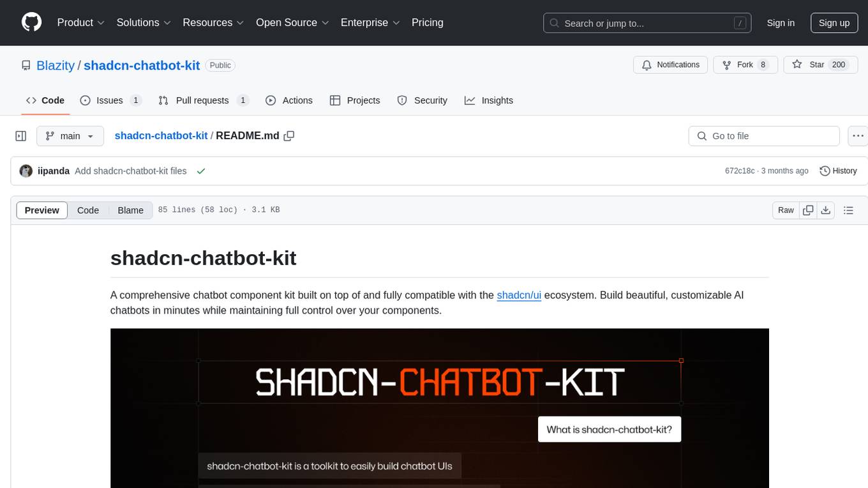Copy the README.md file path
Viewport: 868px width, 488px height.
pos(289,136)
